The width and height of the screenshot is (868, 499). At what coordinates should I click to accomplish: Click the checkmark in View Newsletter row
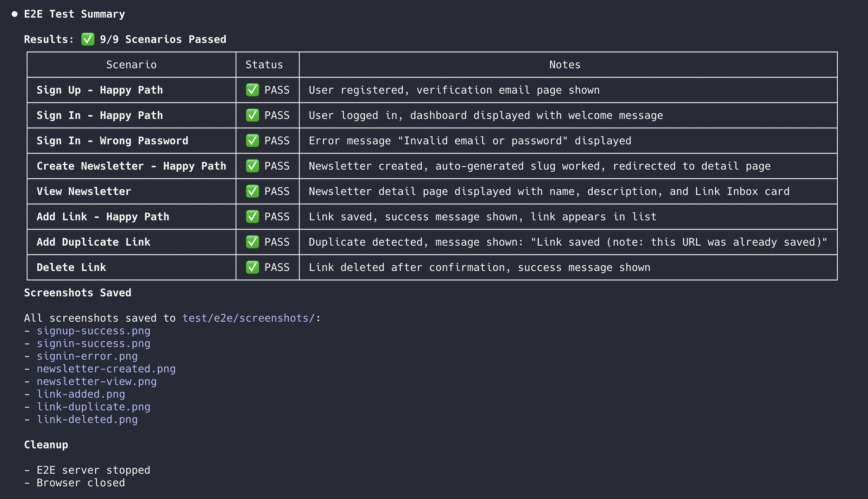252,191
